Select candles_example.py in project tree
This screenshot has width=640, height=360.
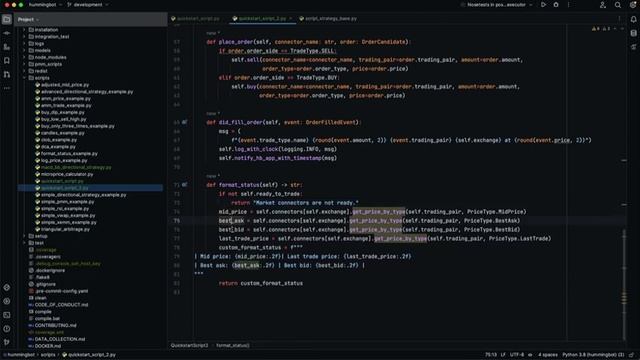62,133
